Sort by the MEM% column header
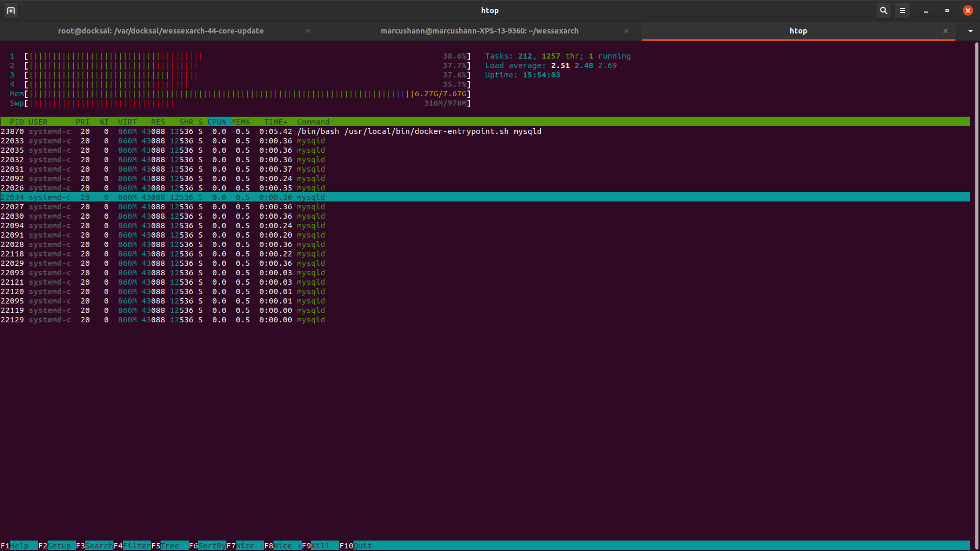 241,122
